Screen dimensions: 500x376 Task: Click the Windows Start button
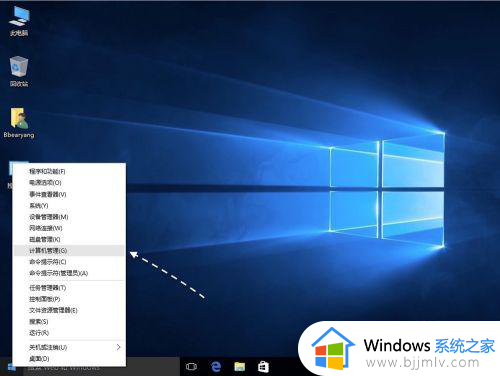point(11,367)
